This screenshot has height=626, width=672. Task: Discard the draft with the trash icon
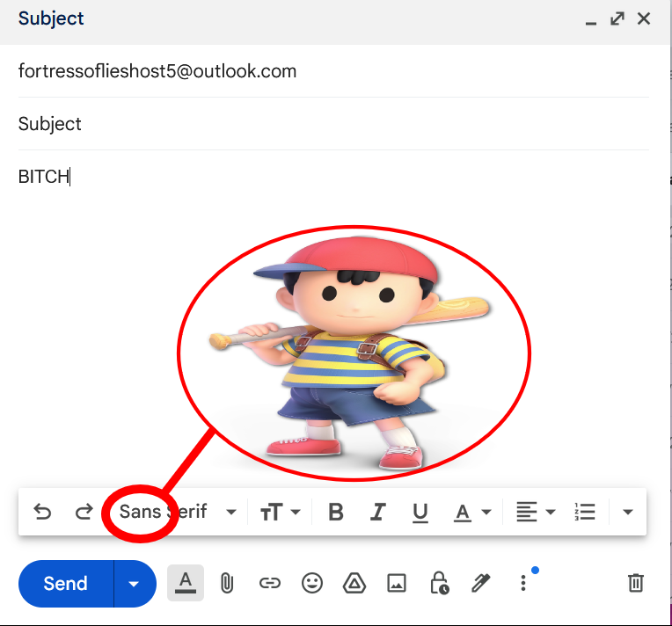[636, 583]
